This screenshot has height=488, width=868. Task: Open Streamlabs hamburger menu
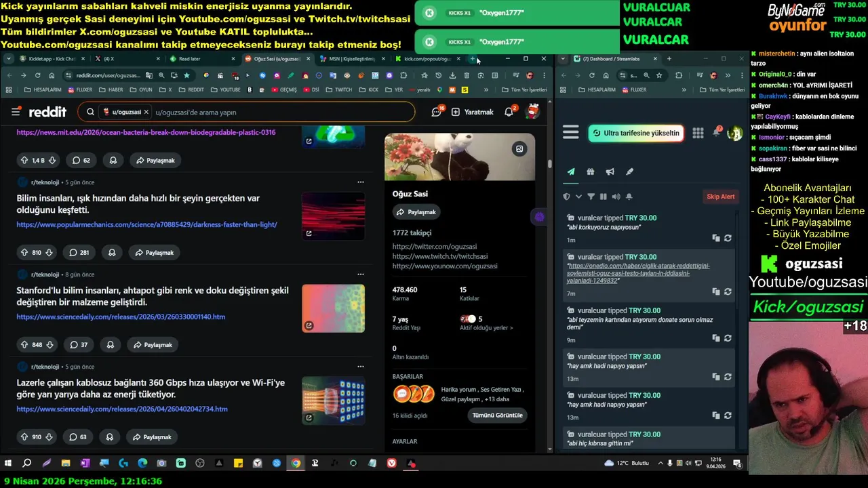(571, 133)
